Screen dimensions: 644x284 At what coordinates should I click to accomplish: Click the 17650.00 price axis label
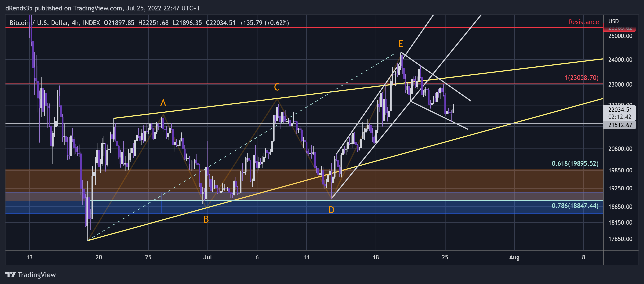tap(620, 239)
